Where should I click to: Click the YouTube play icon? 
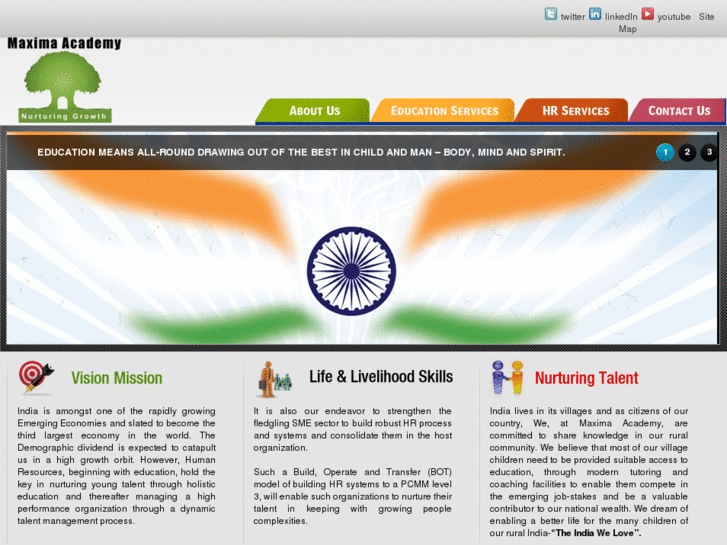(x=648, y=14)
